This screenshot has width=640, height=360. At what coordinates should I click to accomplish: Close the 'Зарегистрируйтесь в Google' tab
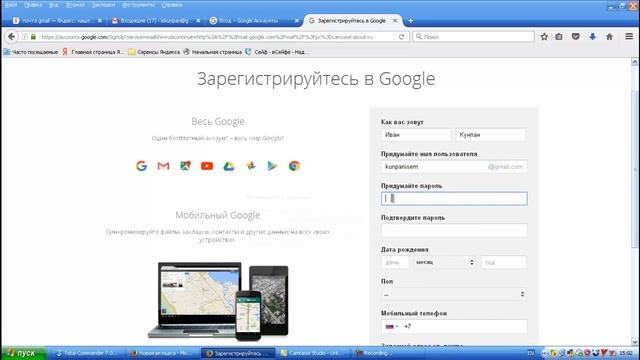point(395,20)
